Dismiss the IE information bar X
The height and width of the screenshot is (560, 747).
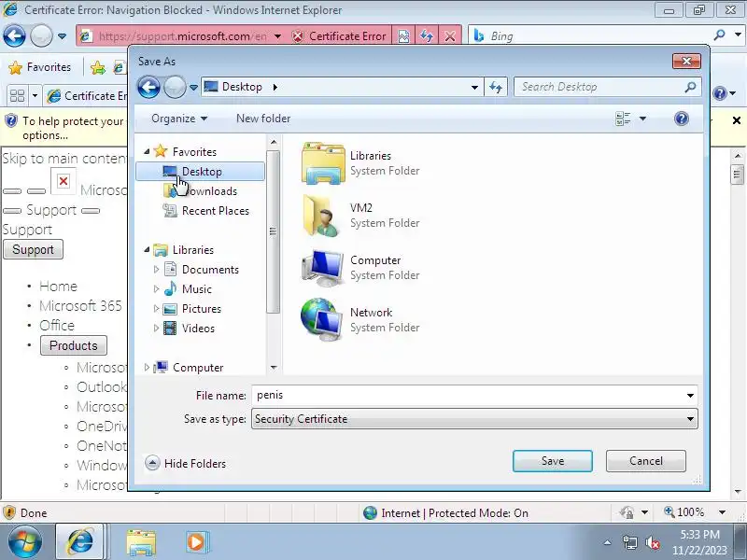737,120
